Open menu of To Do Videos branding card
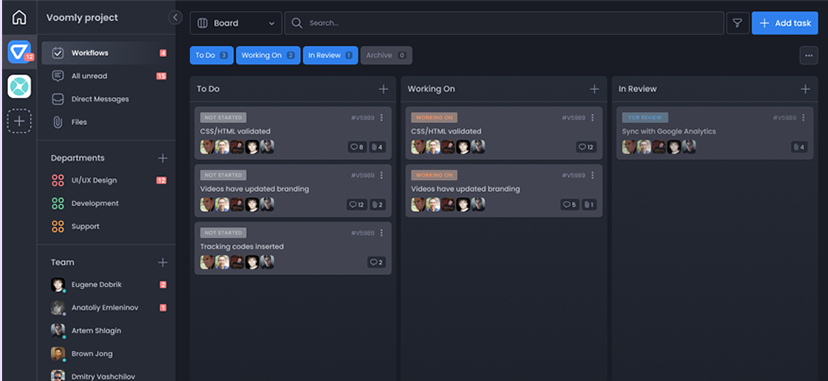The image size is (828, 381). click(382, 175)
